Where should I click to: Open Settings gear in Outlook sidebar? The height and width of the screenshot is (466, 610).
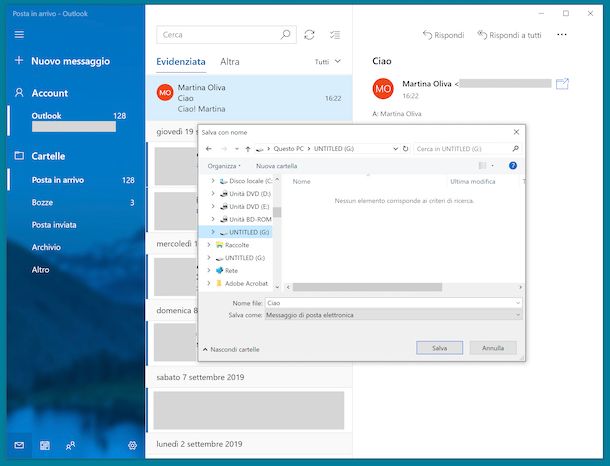point(132,445)
